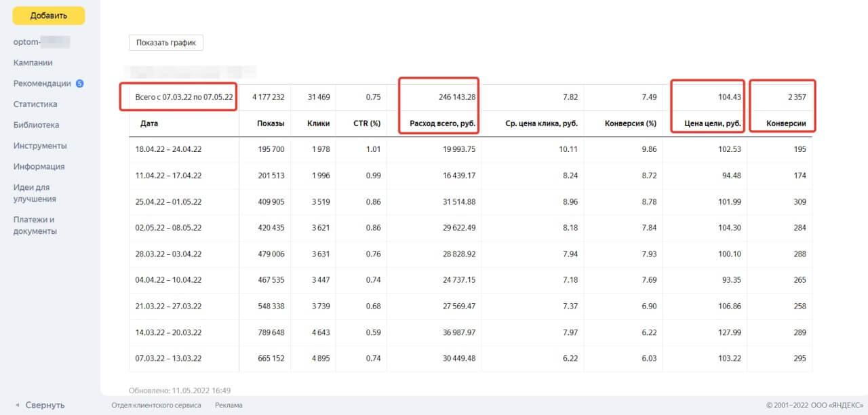868x415 pixels.
Task: Click spend value 16 439.17
Action: pyautogui.click(x=458, y=176)
